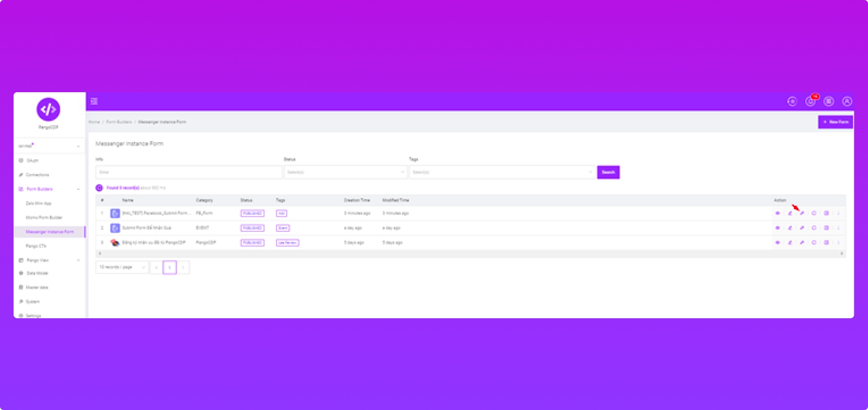View the second form using eye icon
The width and height of the screenshot is (868, 410).
tap(778, 228)
